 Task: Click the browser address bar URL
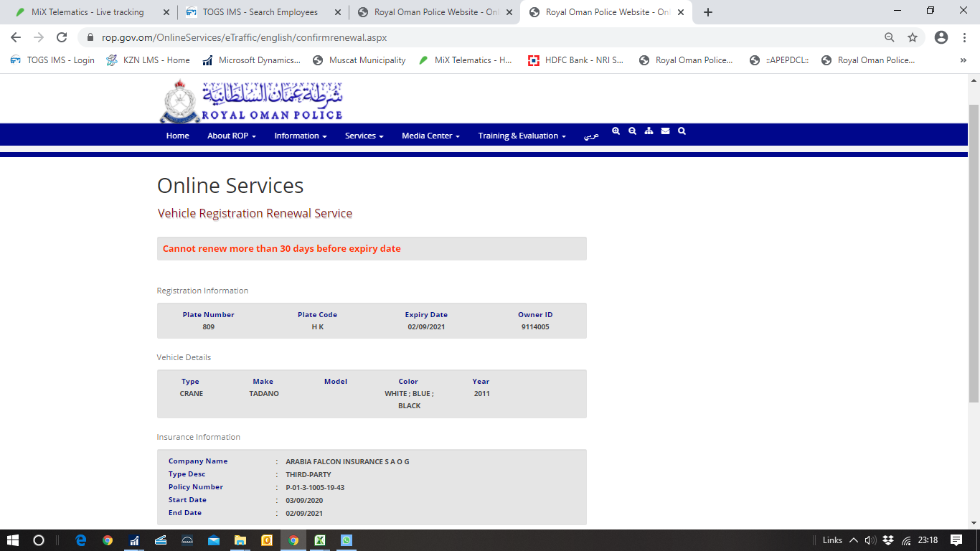[x=244, y=37]
